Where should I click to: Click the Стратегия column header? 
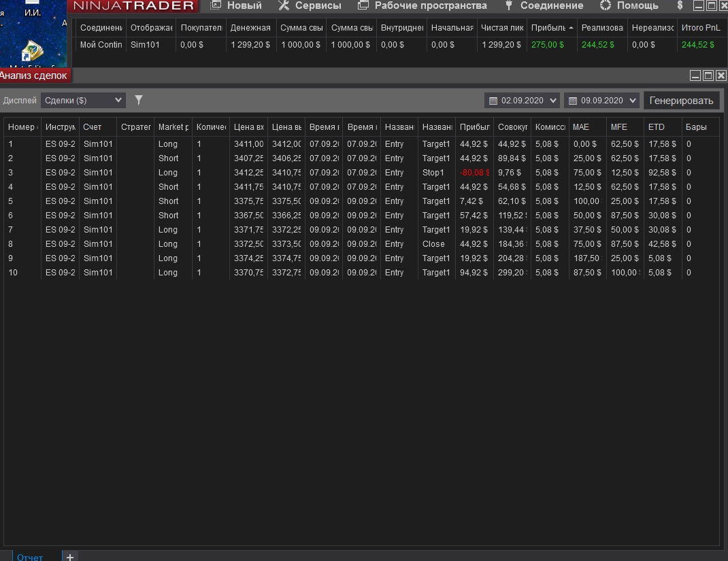pos(135,126)
